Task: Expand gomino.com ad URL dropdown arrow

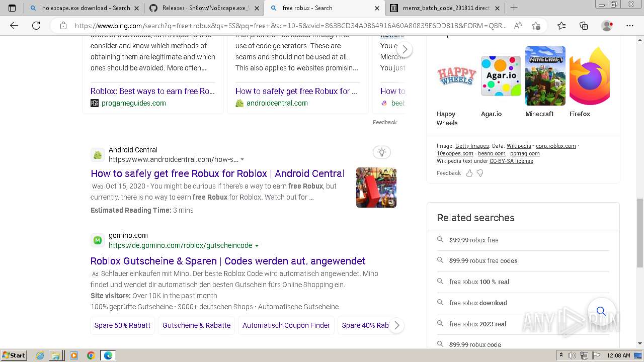Action: pos(257,246)
